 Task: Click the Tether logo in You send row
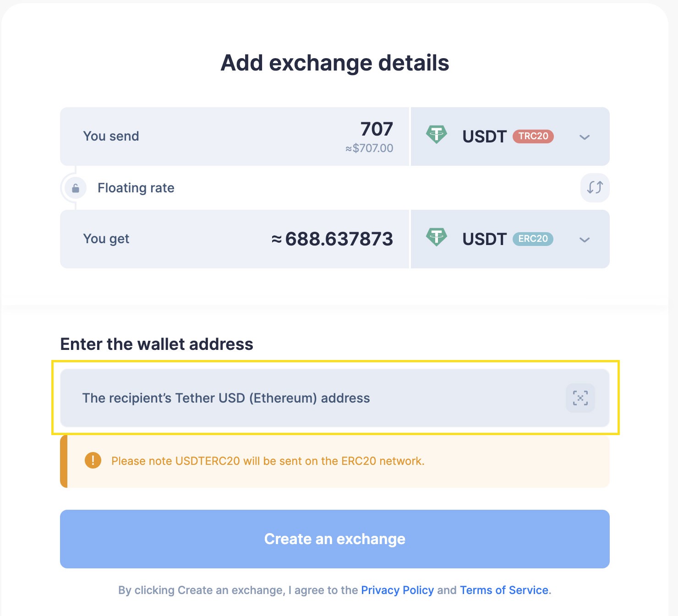pyautogui.click(x=437, y=136)
